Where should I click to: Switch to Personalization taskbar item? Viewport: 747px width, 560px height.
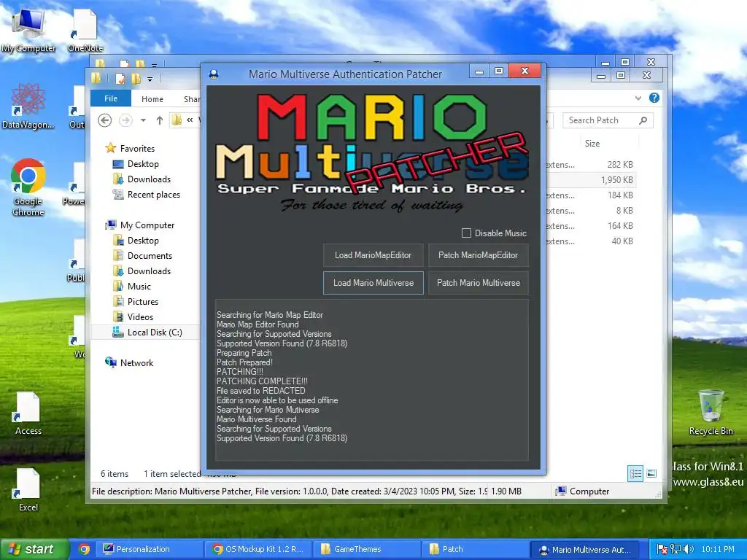coord(150,549)
